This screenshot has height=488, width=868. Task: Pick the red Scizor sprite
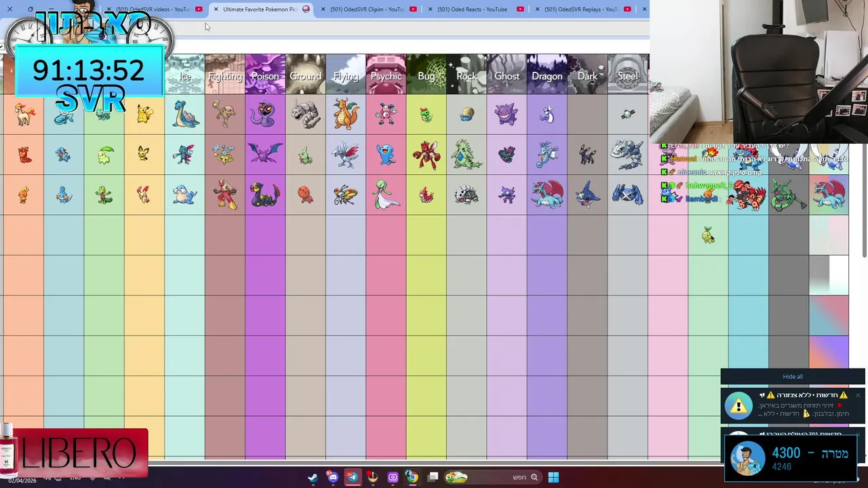point(426,155)
